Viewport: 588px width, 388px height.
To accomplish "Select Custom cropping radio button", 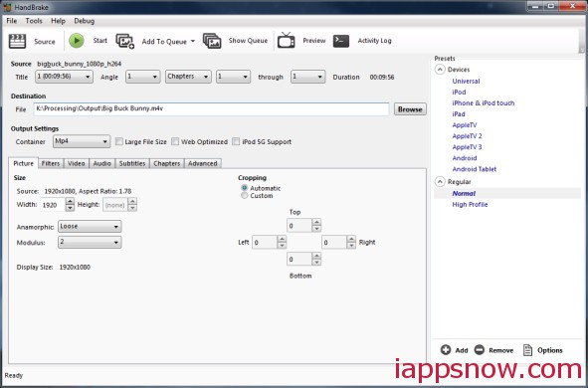I will pyautogui.click(x=244, y=196).
